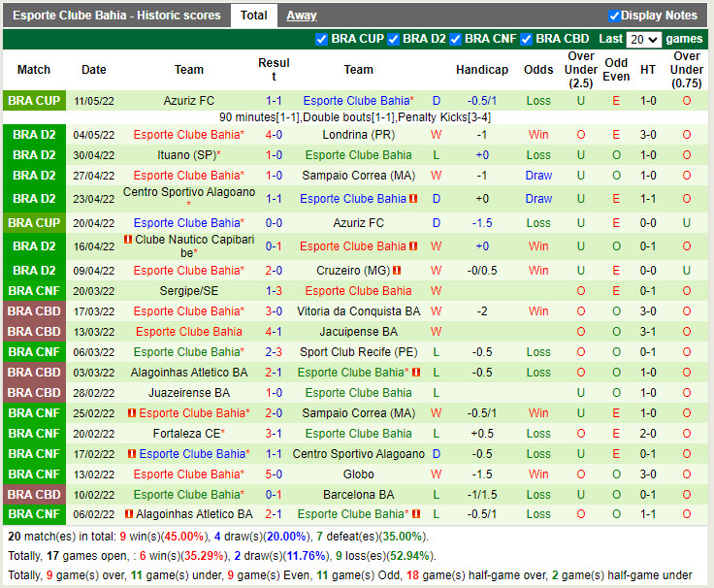Open the Sport Club Recife (PE) link

tap(358, 352)
